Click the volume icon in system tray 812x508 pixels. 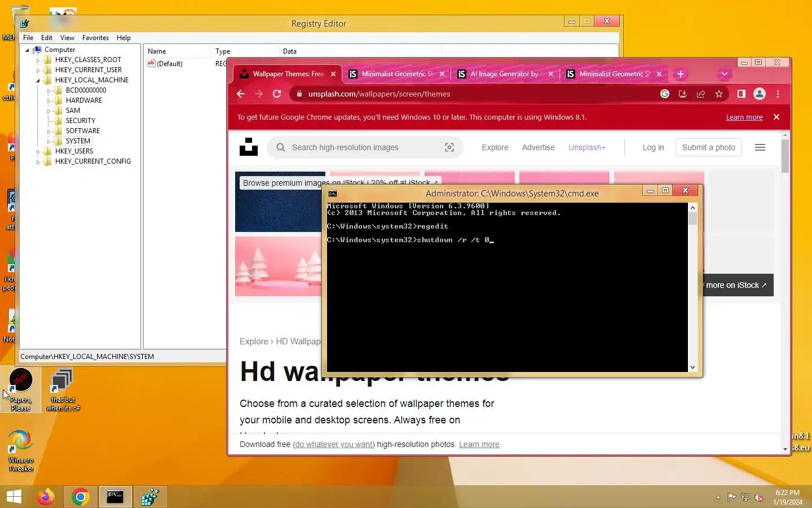click(759, 497)
